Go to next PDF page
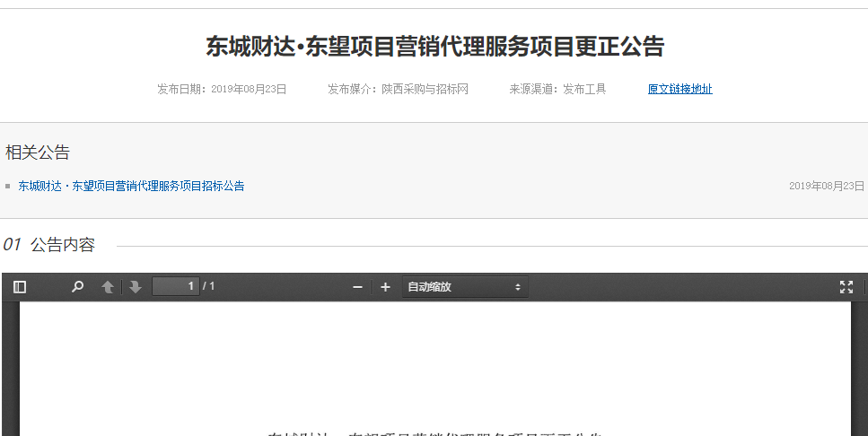The width and height of the screenshot is (868, 436). [136, 287]
